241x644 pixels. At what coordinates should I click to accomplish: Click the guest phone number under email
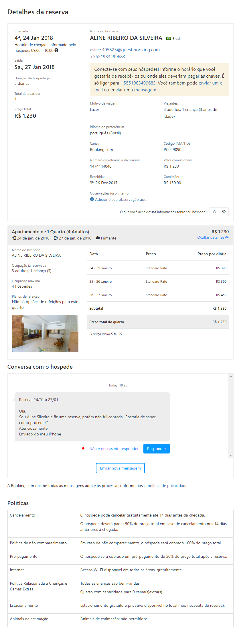click(x=108, y=57)
